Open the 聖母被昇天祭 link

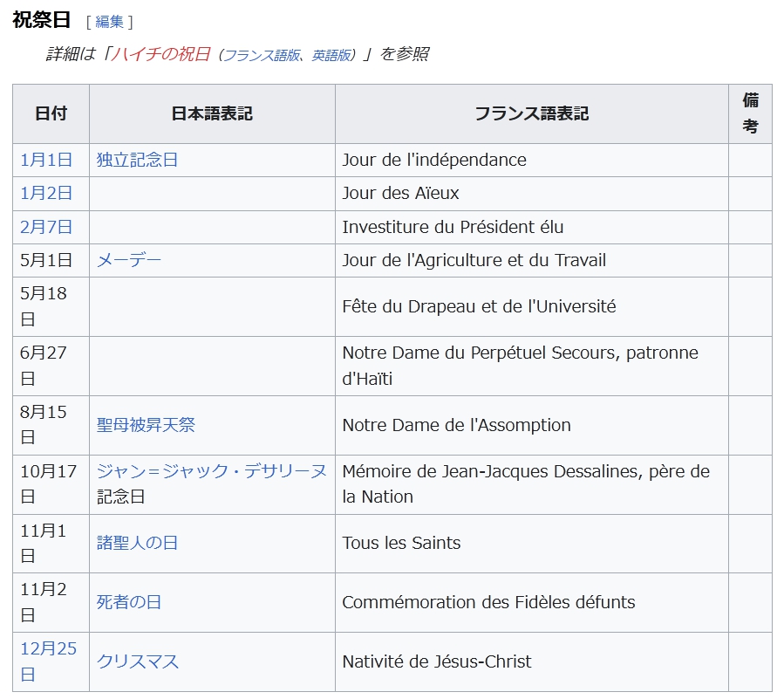tap(146, 425)
